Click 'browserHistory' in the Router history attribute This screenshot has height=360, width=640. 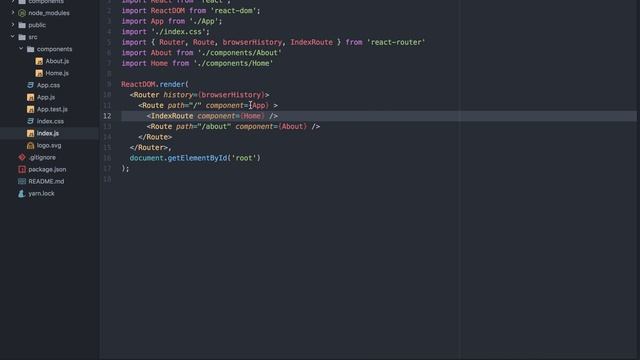[232, 95]
